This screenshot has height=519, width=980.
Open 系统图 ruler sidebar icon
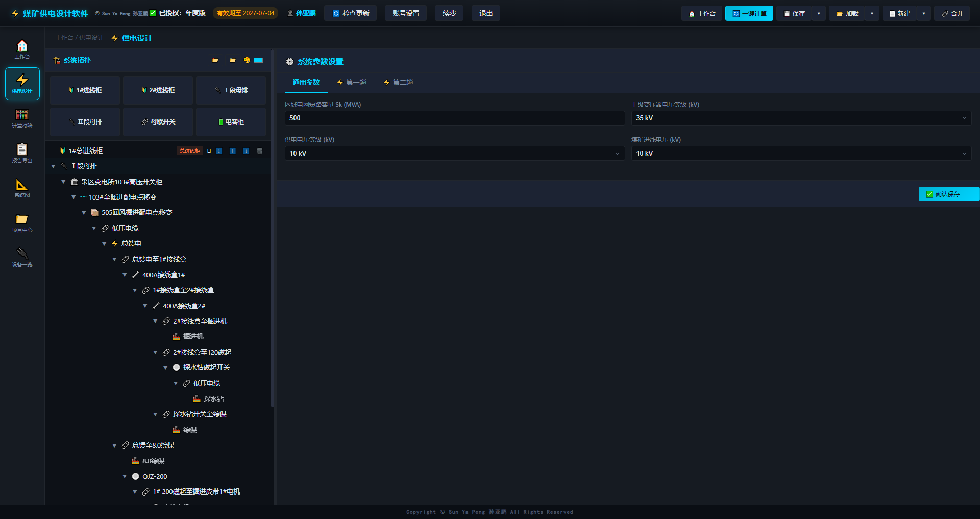(22, 188)
